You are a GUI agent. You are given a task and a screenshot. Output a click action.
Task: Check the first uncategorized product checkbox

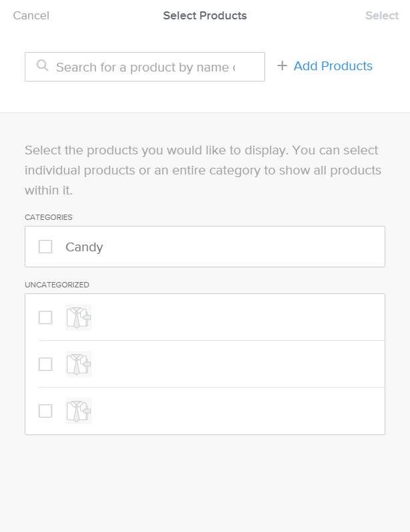click(x=45, y=317)
